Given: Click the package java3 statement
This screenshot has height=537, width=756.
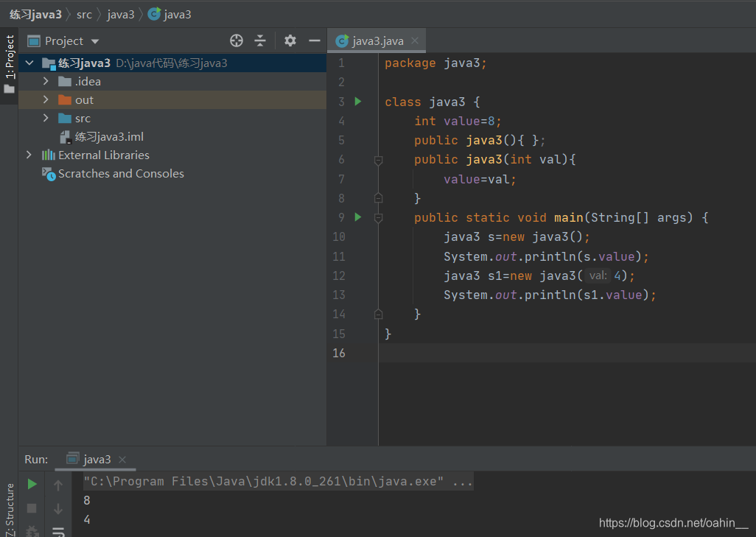Looking at the screenshot, I should [435, 63].
